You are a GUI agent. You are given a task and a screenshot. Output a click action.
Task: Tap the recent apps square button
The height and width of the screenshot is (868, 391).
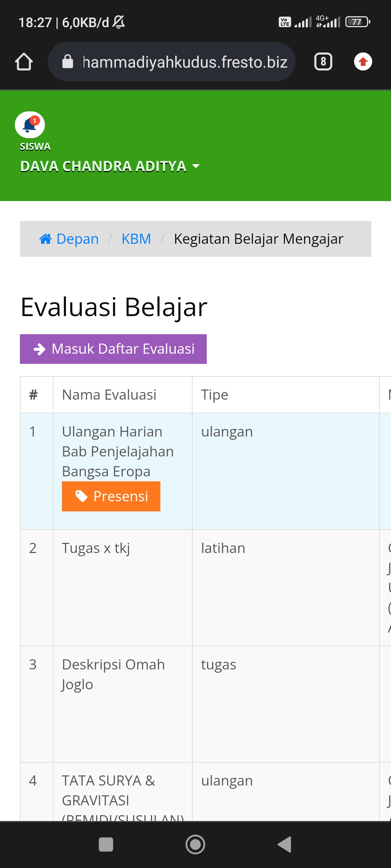tap(106, 844)
